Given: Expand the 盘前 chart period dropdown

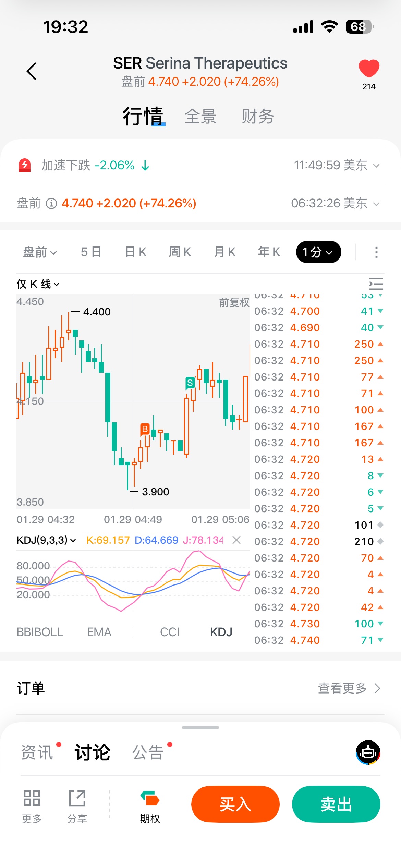Looking at the screenshot, I should pos(40,252).
